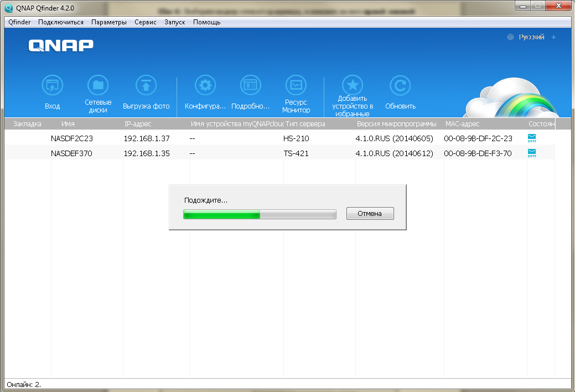Open Ресурс Монитор resource monitor

coord(296,85)
